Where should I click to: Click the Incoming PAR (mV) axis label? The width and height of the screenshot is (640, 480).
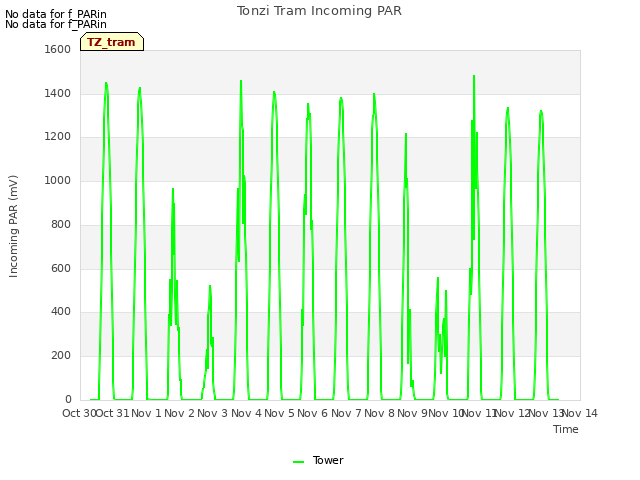click(x=13, y=227)
